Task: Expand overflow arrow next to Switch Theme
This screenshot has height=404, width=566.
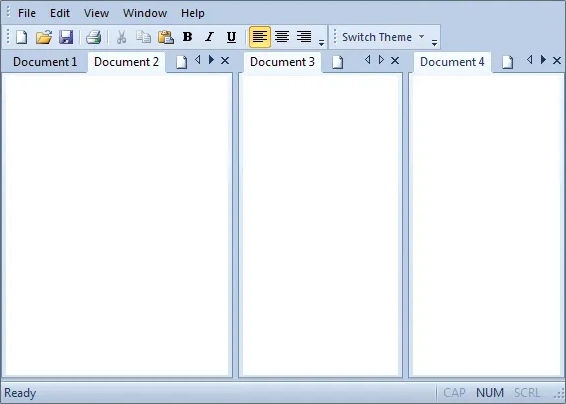Action: 434,43
